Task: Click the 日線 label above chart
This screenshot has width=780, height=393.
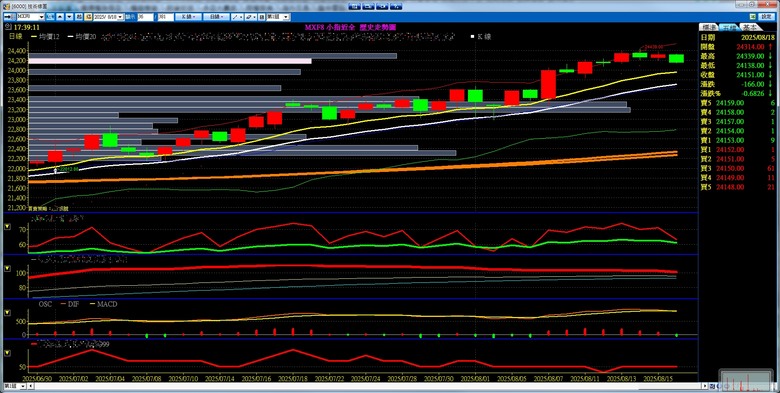Action: coord(16,36)
